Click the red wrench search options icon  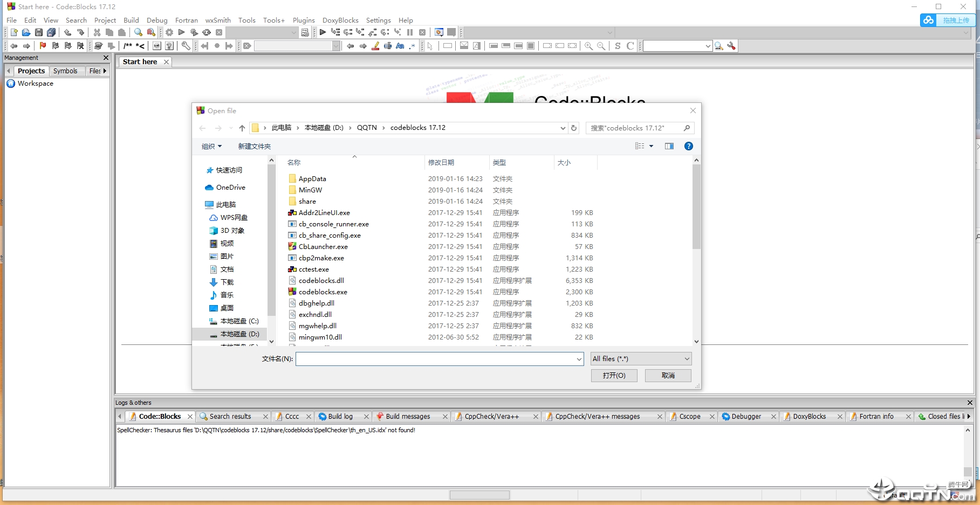(731, 46)
